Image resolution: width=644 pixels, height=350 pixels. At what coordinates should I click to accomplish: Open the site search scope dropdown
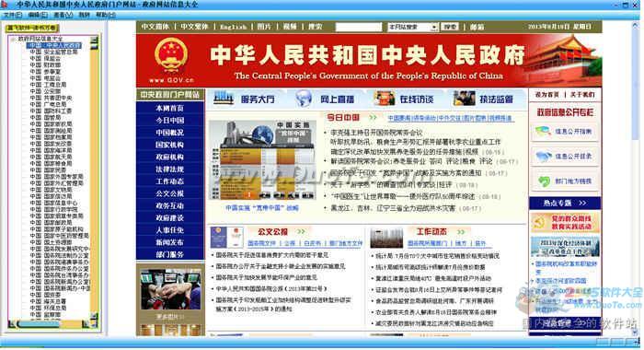433,27
